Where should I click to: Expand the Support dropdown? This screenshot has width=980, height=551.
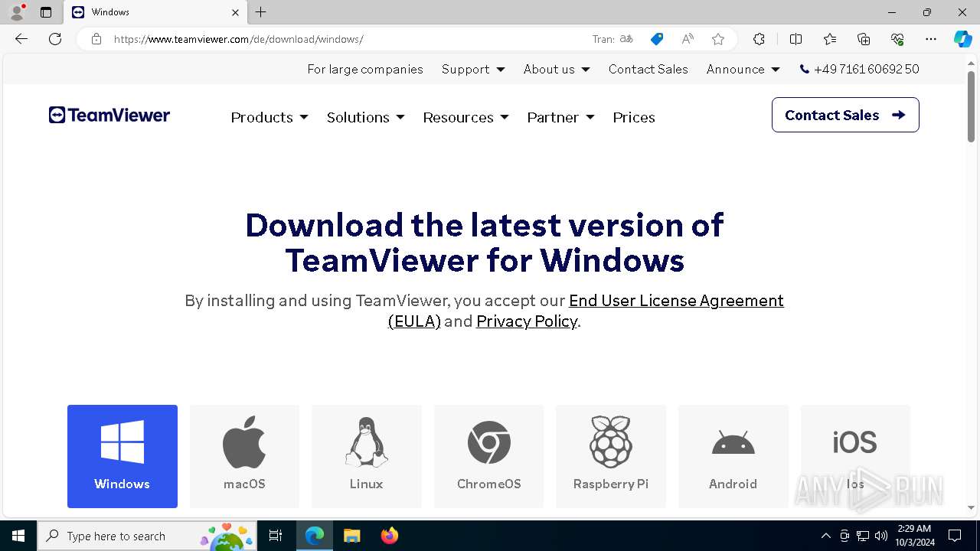pos(473,69)
